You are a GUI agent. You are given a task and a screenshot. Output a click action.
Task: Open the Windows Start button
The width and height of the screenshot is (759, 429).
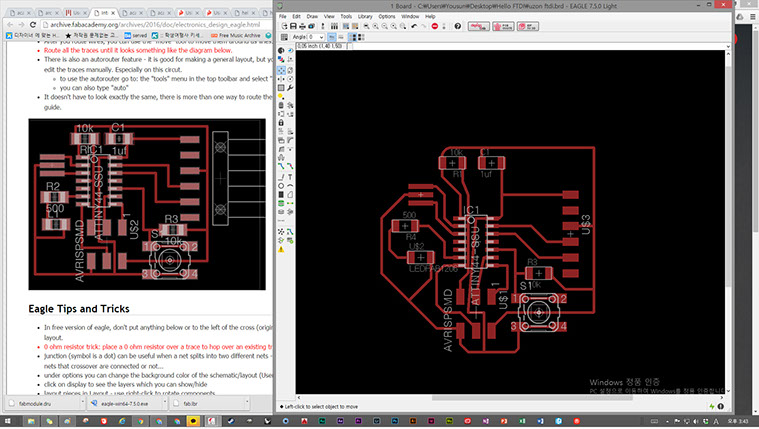[8, 421]
